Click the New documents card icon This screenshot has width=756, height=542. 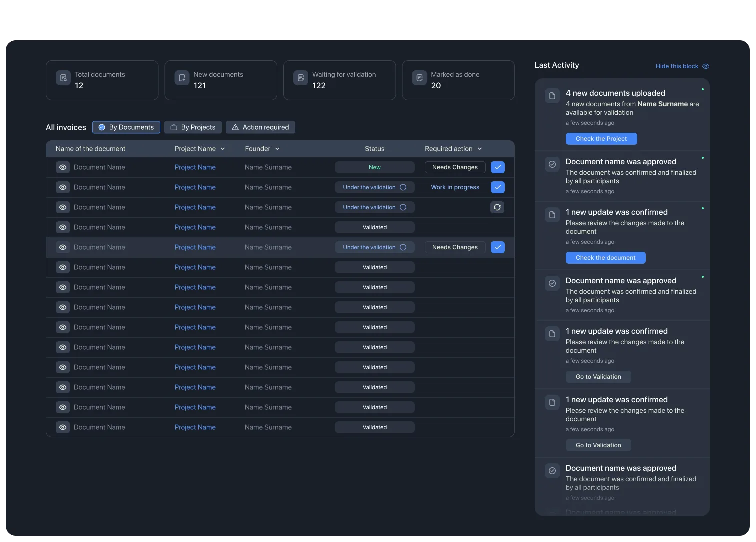pos(182,78)
